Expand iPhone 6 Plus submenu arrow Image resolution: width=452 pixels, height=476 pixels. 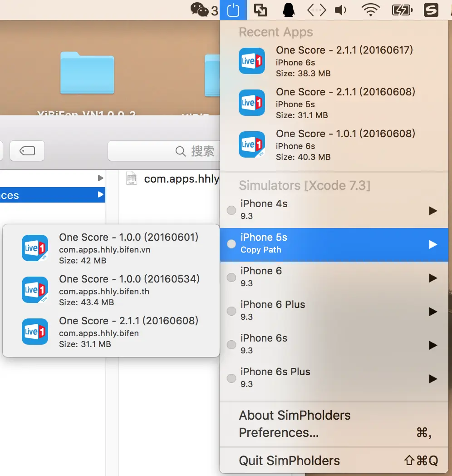pyautogui.click(x=433, y=312)
